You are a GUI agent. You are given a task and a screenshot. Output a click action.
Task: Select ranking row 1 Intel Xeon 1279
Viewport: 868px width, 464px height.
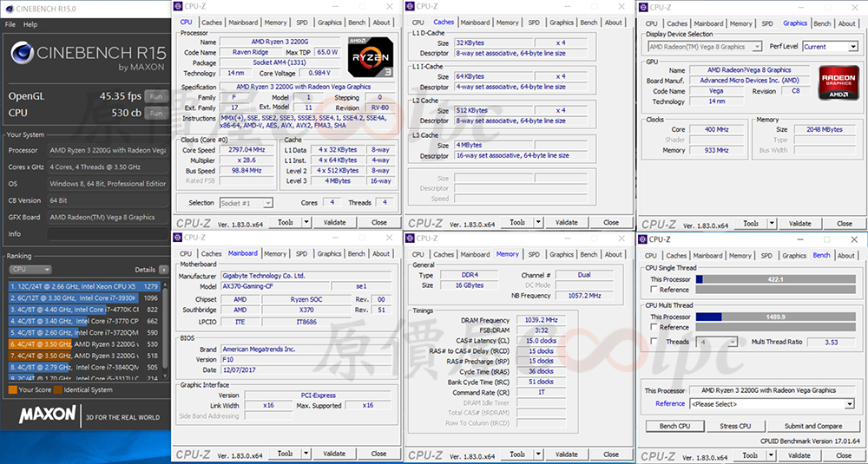pos(85,286)
